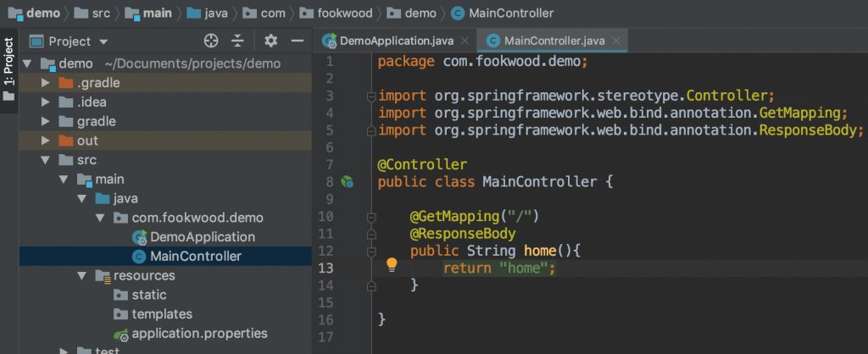Click the fookwood breadcrumb
Viewport: 868px width, 354px height.
coord(347,13)
